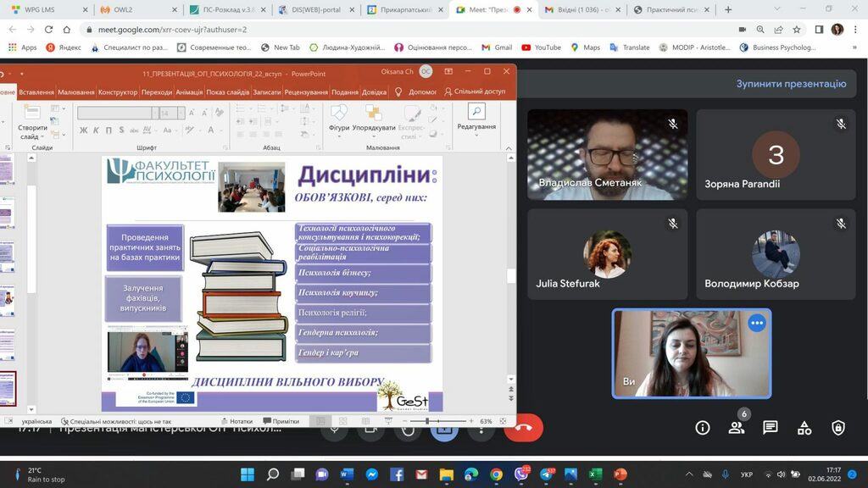Click Зупинити презентацію link

click(790, 84)
